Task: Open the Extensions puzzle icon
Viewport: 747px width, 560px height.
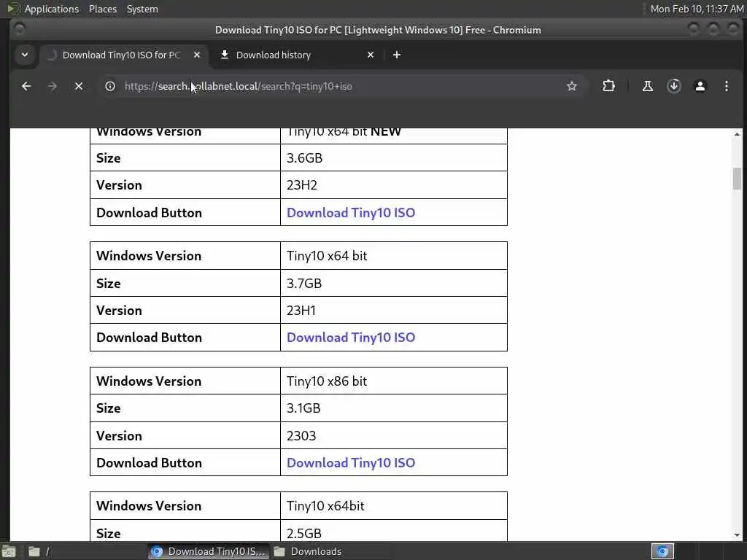Action: pos(608,86)
